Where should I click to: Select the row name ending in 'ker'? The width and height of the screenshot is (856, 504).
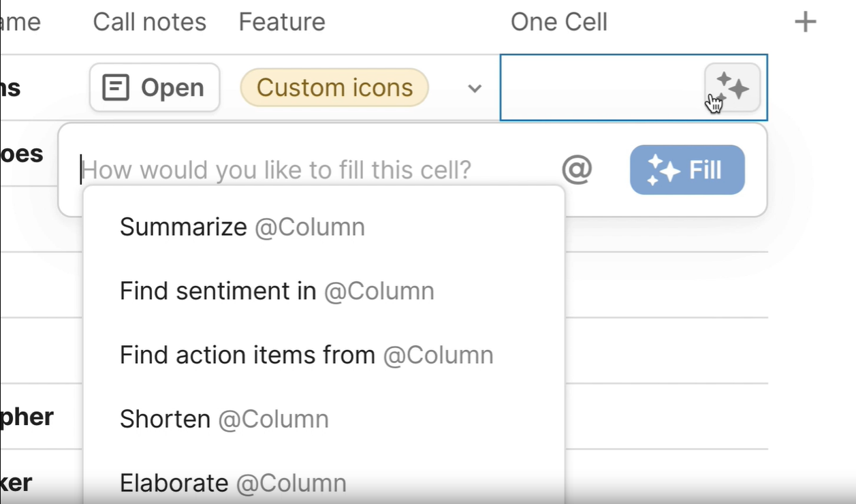tap(17, 483)
